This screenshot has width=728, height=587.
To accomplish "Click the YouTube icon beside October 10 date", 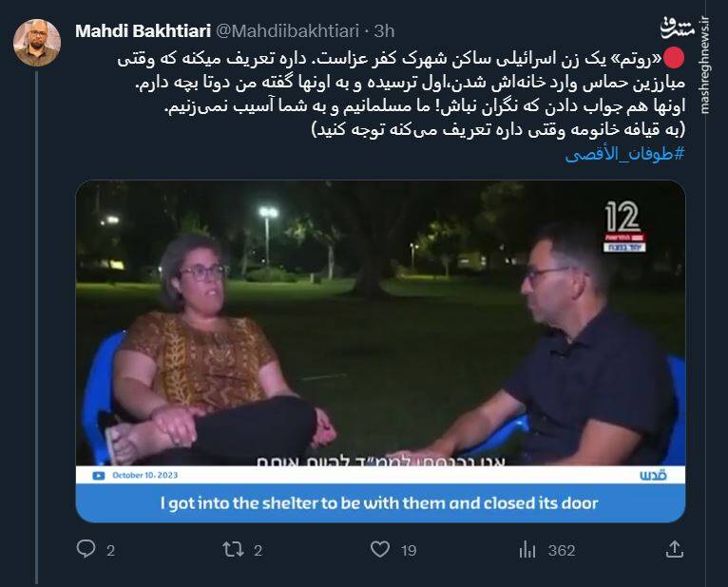I will click(99, 476).
